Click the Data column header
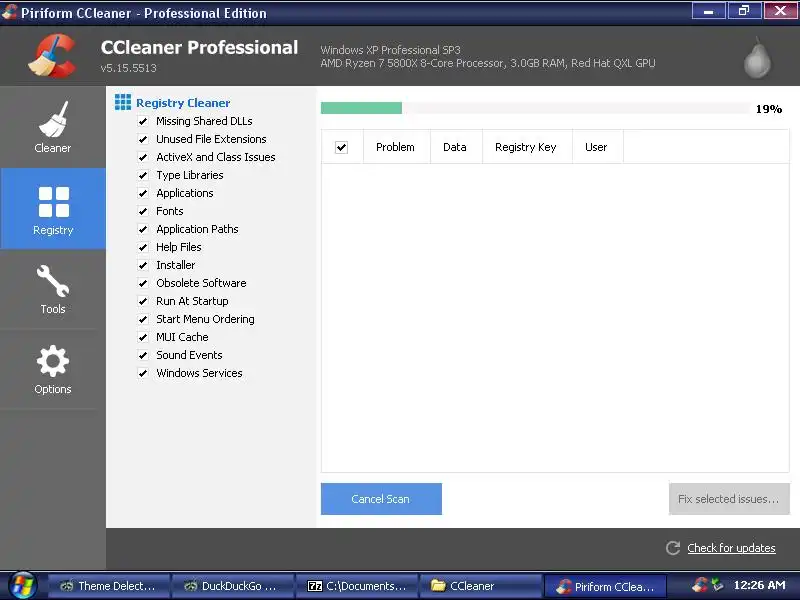 [456, 147]
